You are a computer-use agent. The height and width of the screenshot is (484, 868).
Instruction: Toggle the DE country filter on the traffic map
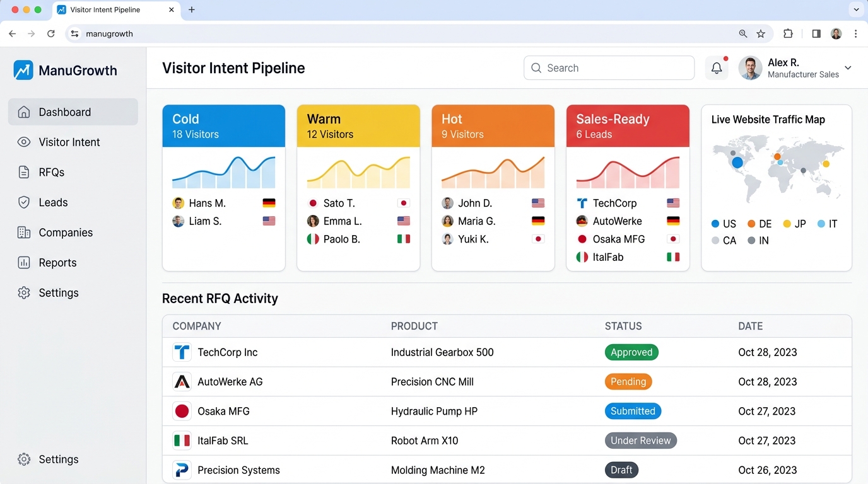[759, 224]
